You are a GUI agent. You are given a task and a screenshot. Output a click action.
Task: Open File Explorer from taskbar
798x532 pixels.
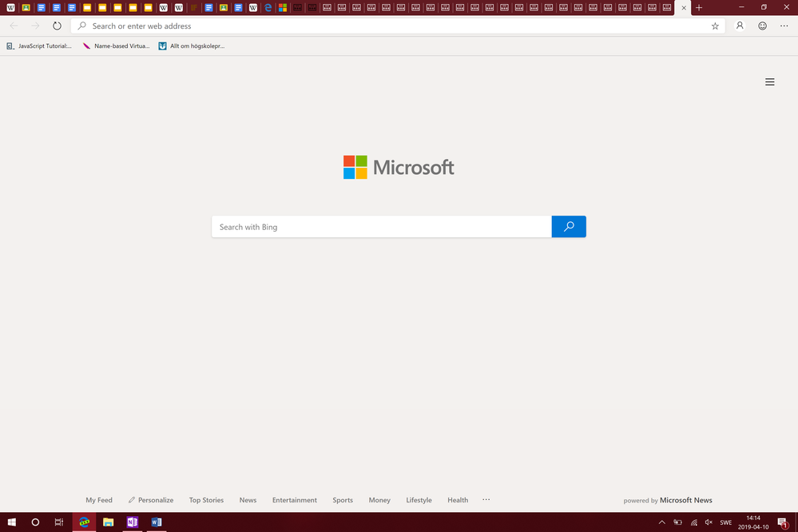108,522
